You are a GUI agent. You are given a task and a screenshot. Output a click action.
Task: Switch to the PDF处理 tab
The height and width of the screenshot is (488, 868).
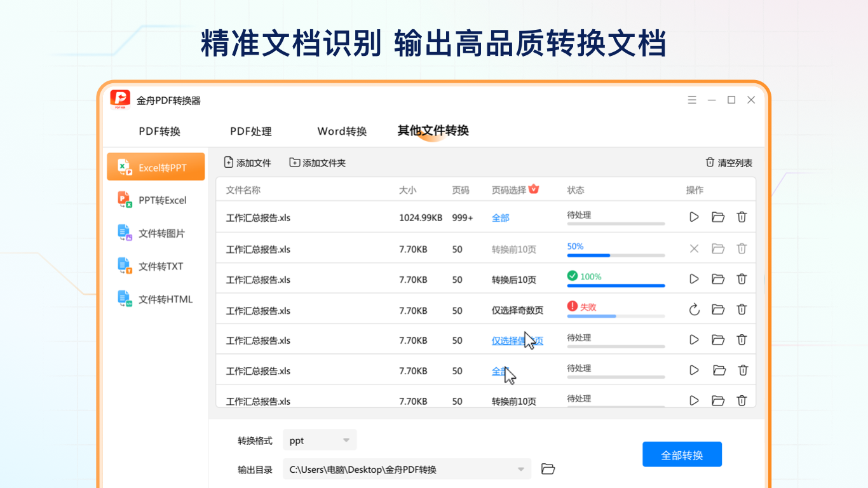click(252, 132)
